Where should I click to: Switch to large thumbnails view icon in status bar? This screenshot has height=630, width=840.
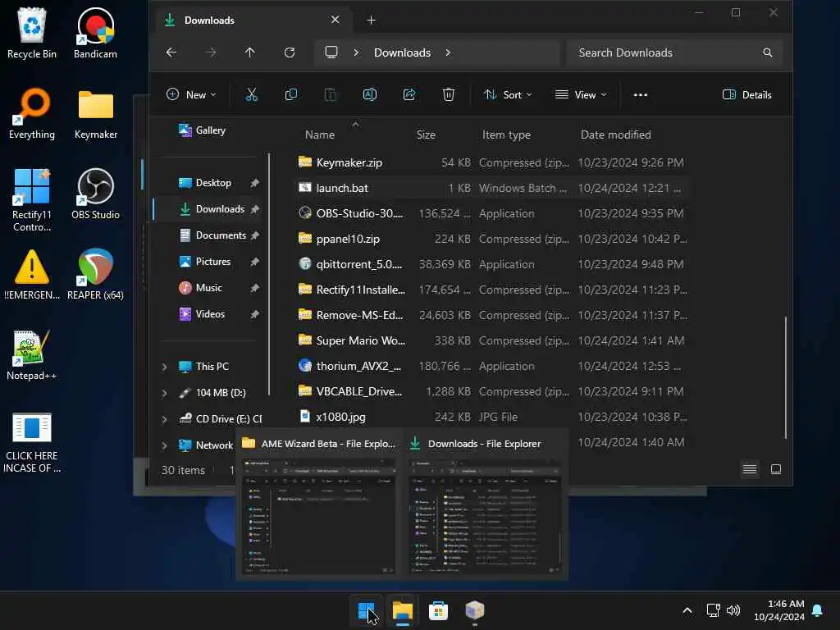(x=776, y=469)
